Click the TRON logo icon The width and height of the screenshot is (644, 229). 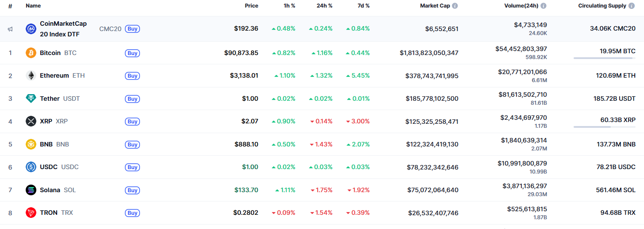(31, 213)
